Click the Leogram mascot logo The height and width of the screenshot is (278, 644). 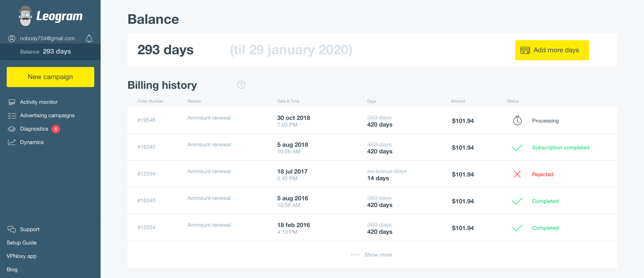click(25, 16)
